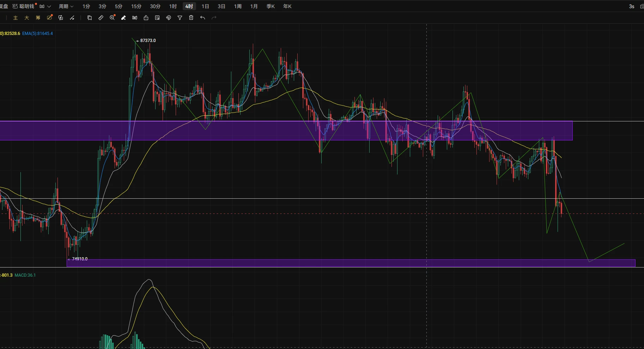
Task: Switch to the 15分 timeframe
Action: tap(136, 6)
